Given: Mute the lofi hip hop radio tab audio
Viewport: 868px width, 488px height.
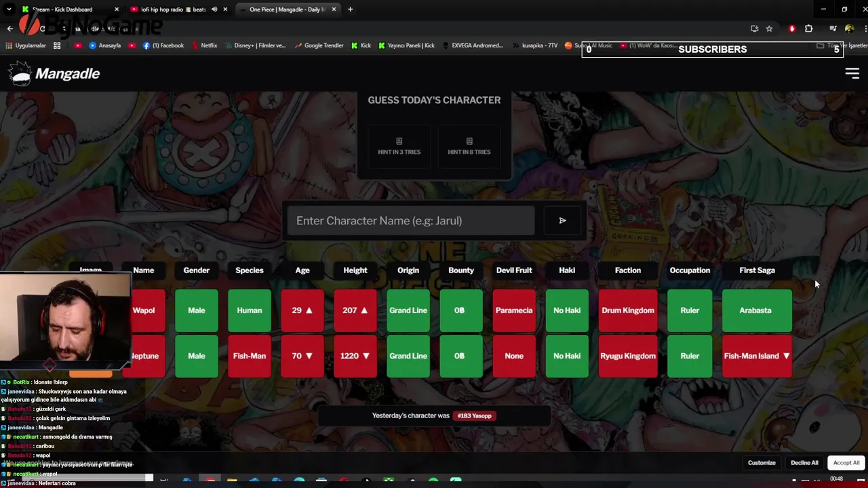Looking at the screenshot, I should (x=214, y=9).
